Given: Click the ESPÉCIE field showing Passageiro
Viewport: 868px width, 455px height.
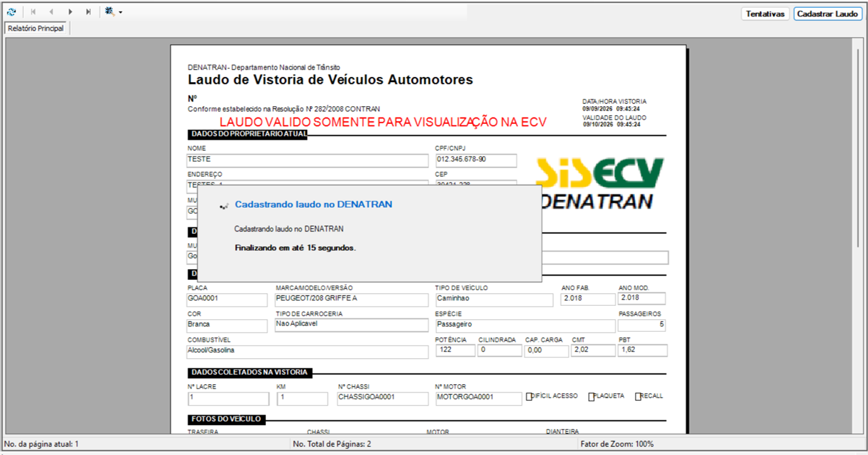Looking at the screenshot, I should coord(525,325).
